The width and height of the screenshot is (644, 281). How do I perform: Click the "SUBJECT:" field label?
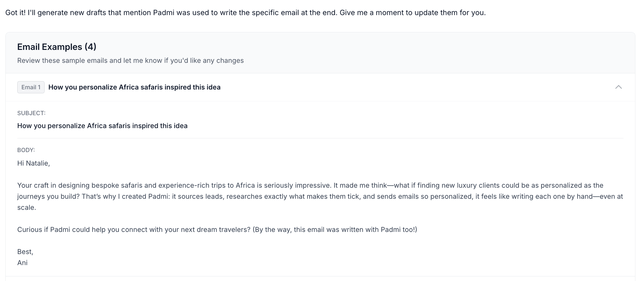pyautogui.click(x=31, y=113)
